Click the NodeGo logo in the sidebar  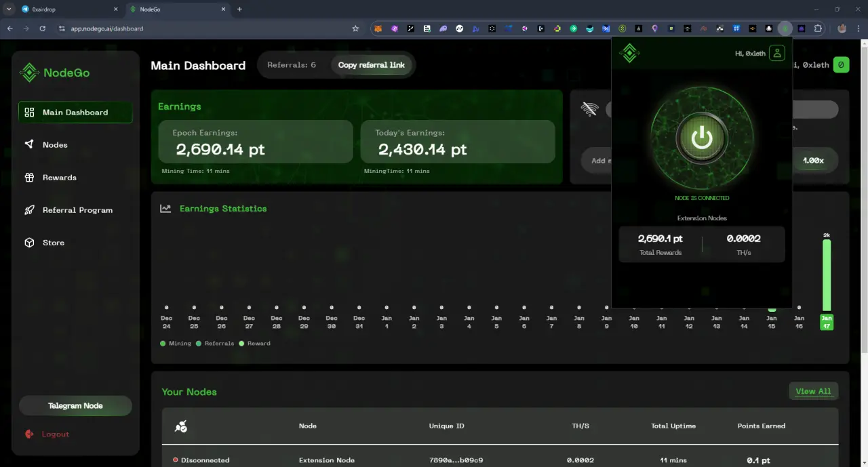[54, 73]
